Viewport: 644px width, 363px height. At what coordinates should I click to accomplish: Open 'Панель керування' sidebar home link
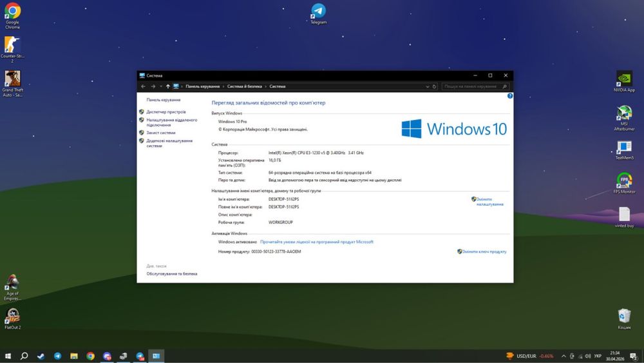(x=164, y=100)
